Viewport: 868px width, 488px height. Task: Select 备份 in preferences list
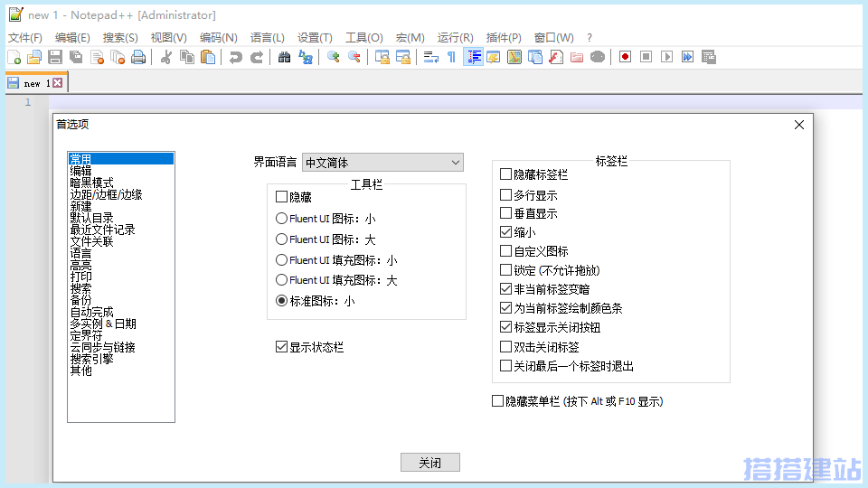click(x=80, y=300)
